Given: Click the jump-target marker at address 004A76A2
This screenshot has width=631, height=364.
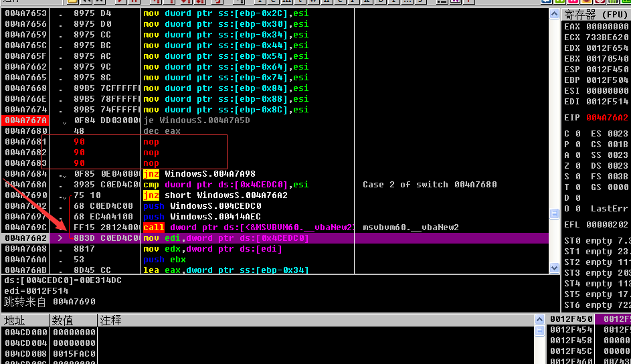Looking at the screenshot, I should pos(60,238).
